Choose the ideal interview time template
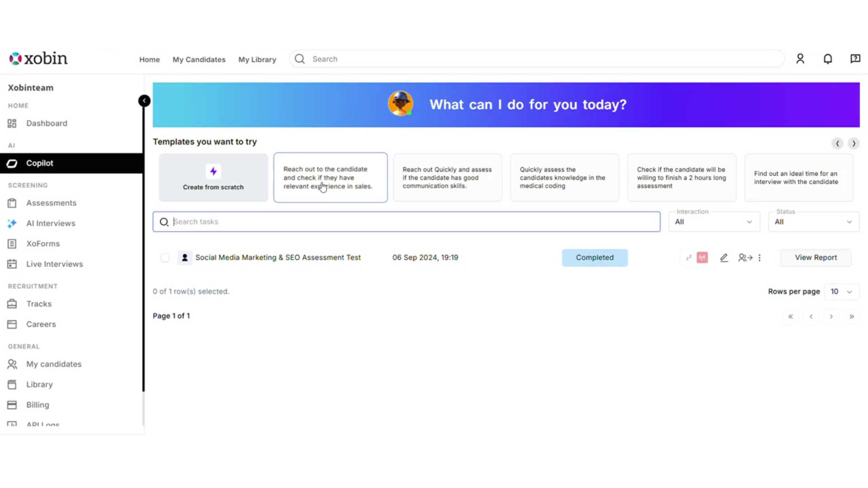Viewport: 868px width, 488px height. 799,178
